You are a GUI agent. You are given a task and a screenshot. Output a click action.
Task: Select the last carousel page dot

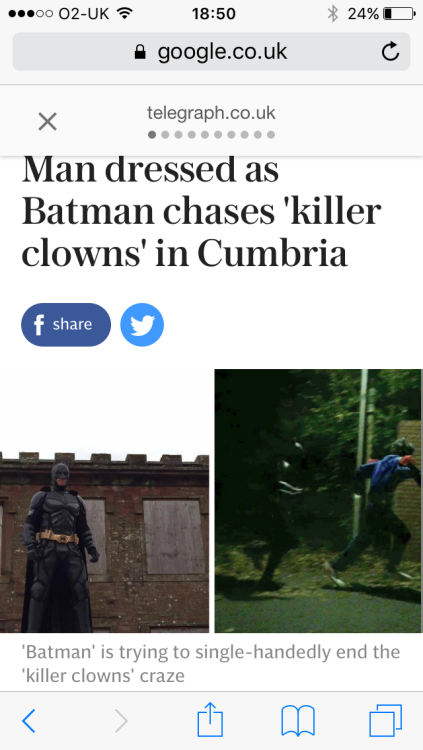tap(271, 135)
